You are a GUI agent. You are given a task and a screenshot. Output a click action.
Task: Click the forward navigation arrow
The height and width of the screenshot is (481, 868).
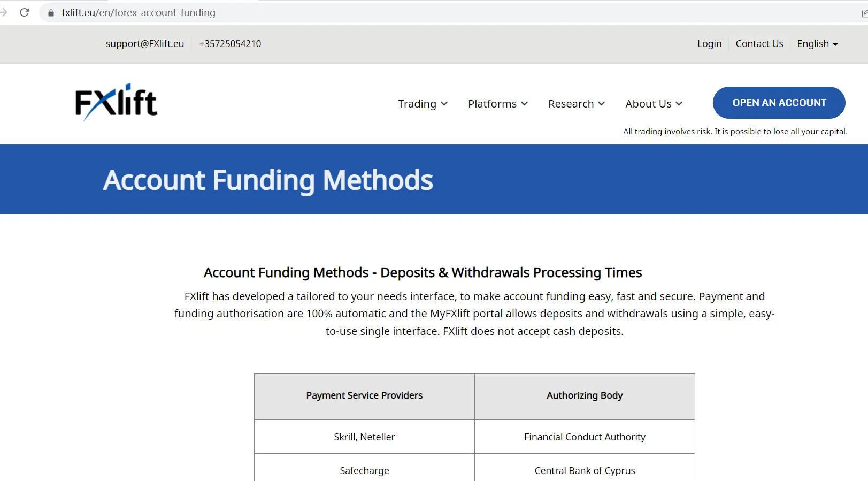click(4, 12)
